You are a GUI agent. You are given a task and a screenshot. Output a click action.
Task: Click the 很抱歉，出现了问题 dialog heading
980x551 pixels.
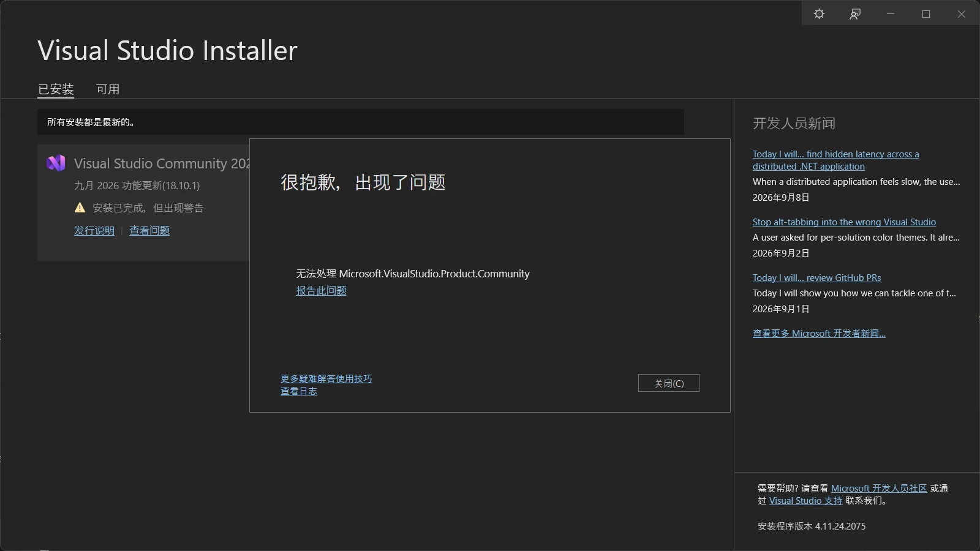click(x=363, y=182)
